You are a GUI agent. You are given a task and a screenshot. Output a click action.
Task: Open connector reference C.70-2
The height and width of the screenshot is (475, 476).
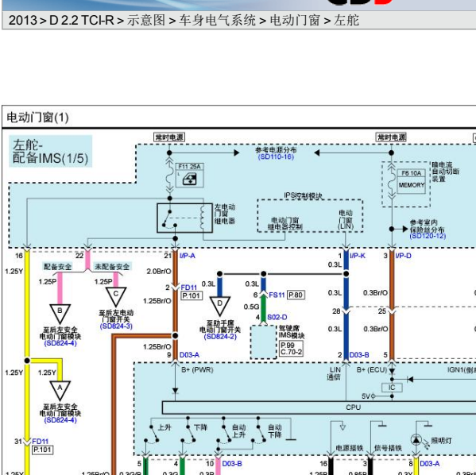click(x=291, y=352)
